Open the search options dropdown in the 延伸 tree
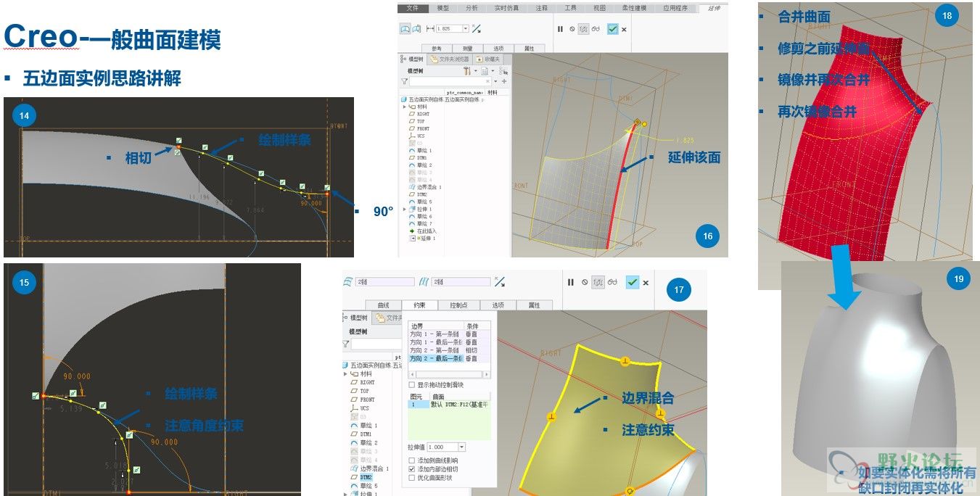 [495, 81]
